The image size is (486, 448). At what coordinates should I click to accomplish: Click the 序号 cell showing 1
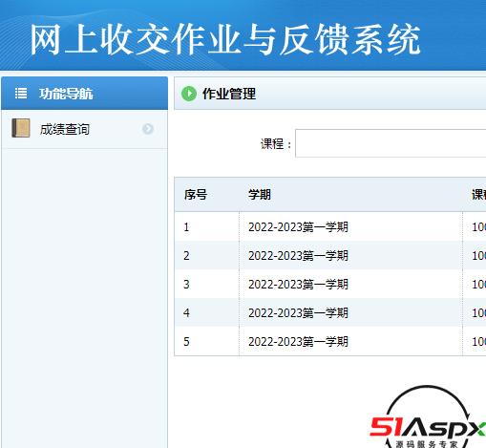pos(207,226)
